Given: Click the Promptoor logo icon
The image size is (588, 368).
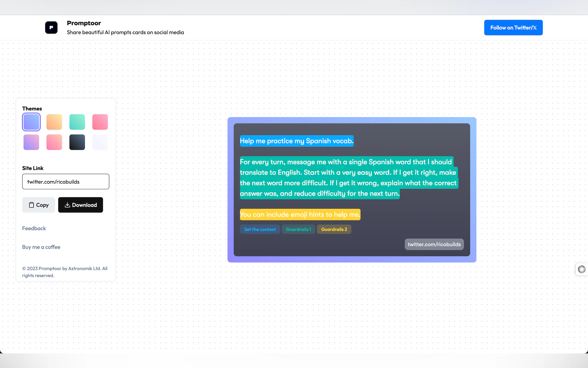Looking at the screenshot, I should tap(51, 28).
